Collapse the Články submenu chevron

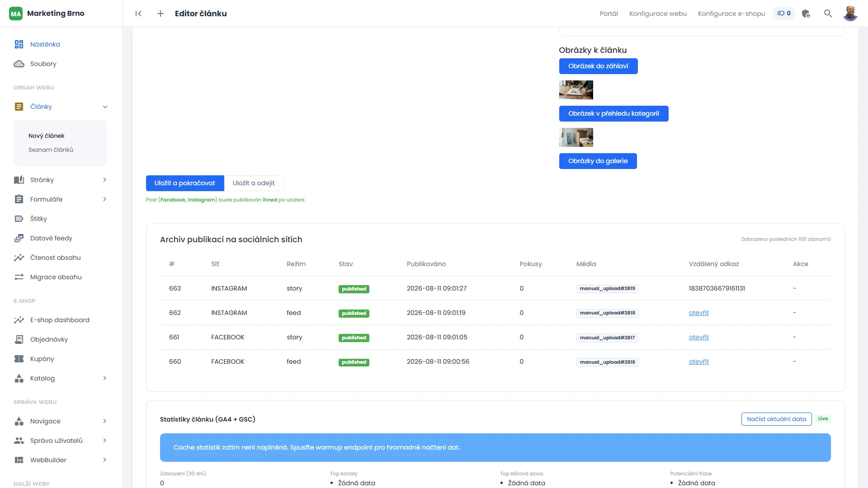click(x=105, y=107)
